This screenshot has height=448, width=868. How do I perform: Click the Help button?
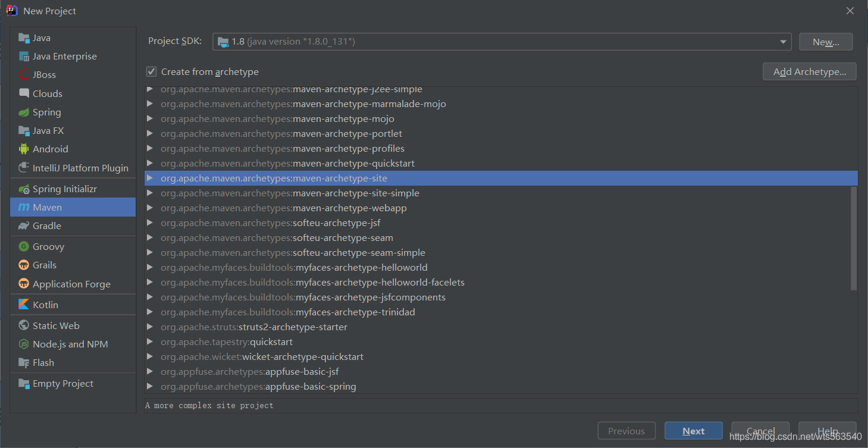click(x=828, y=431)
